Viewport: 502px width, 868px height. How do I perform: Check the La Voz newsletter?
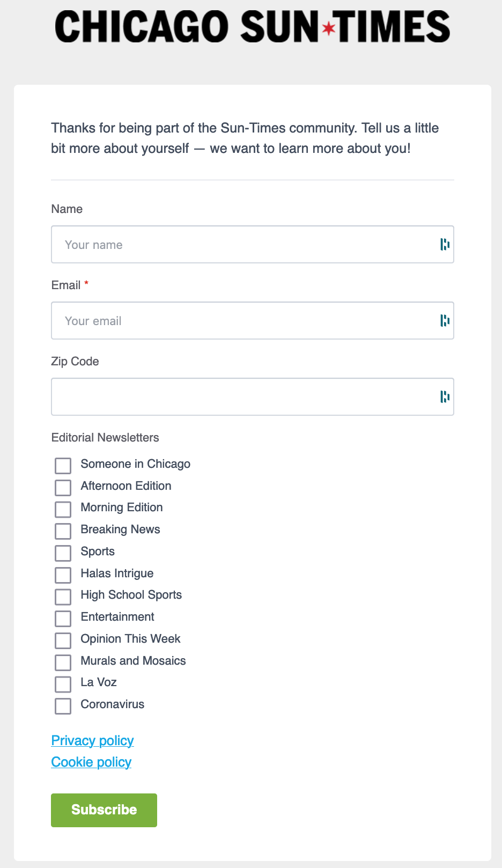(63, 684)
